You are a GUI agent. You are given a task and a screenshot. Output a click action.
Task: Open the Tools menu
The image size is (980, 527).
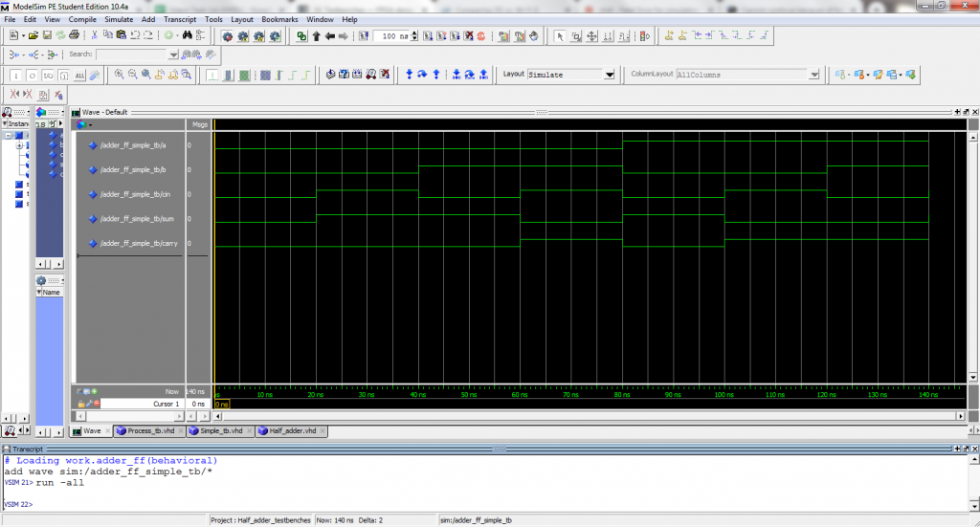tap(213, 19)
